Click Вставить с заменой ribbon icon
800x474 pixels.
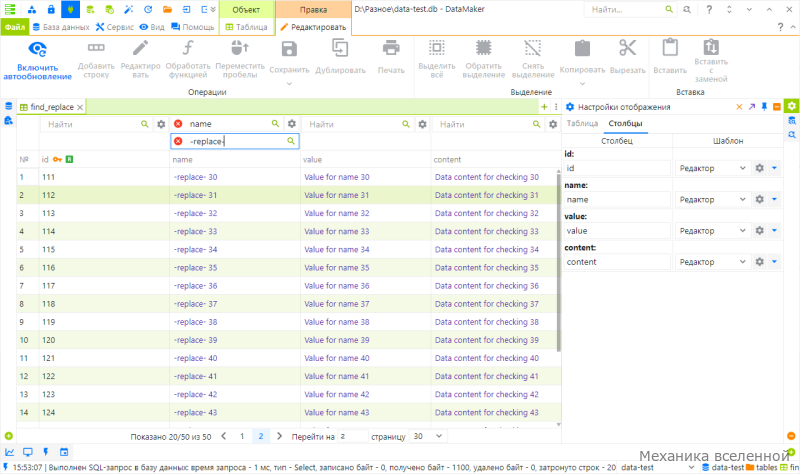(711, 46)
